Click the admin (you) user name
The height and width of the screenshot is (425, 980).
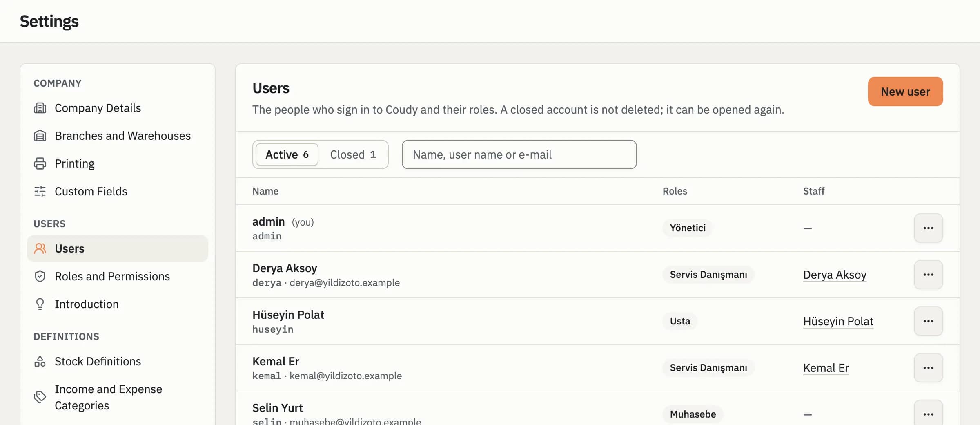pyautogui.click(x=269, y=221)
